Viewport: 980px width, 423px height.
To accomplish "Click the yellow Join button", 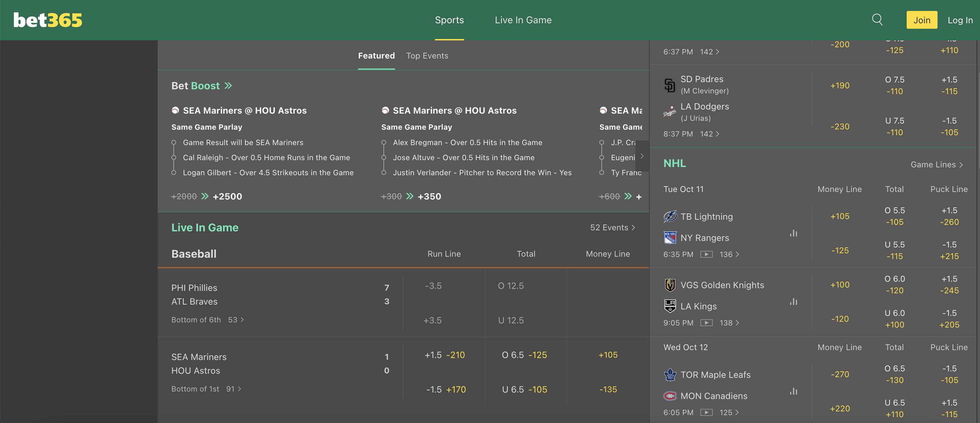I will coord(921,20).
